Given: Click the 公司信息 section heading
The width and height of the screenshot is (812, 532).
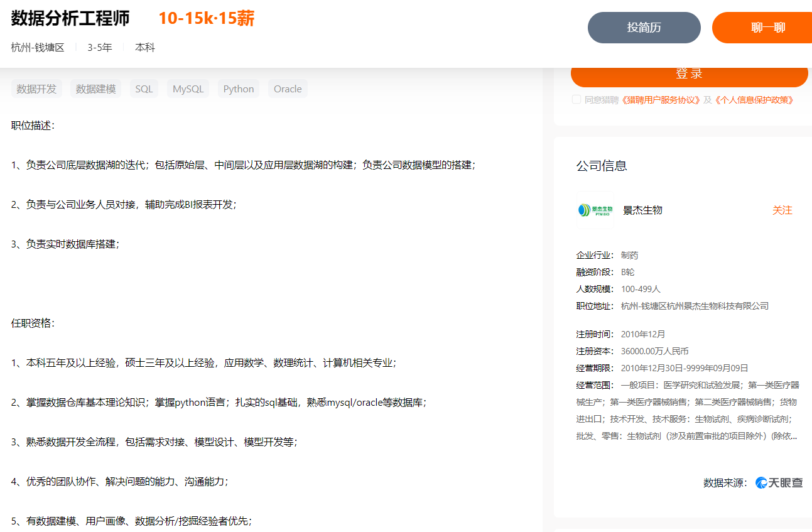Looking at the screenshot, I should pos(602,166).
